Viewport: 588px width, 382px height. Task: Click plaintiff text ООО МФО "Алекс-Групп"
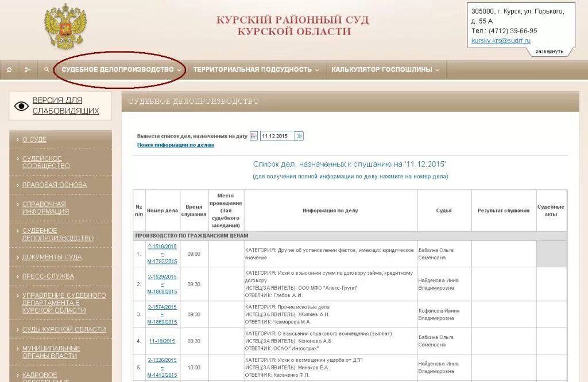[328, 288]
